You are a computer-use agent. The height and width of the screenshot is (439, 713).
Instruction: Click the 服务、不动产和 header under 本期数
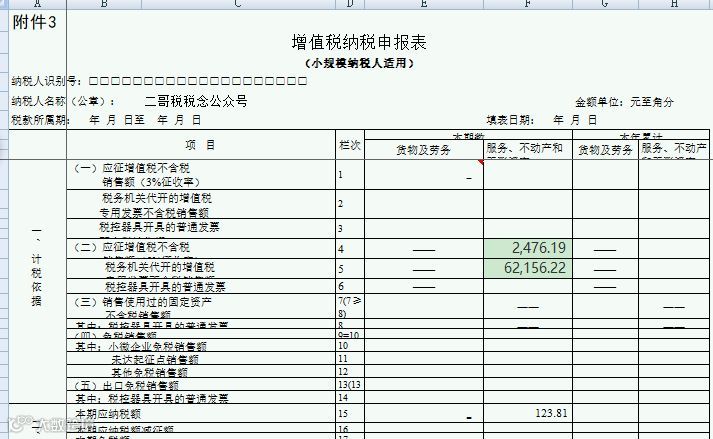[x=527, y=150]
